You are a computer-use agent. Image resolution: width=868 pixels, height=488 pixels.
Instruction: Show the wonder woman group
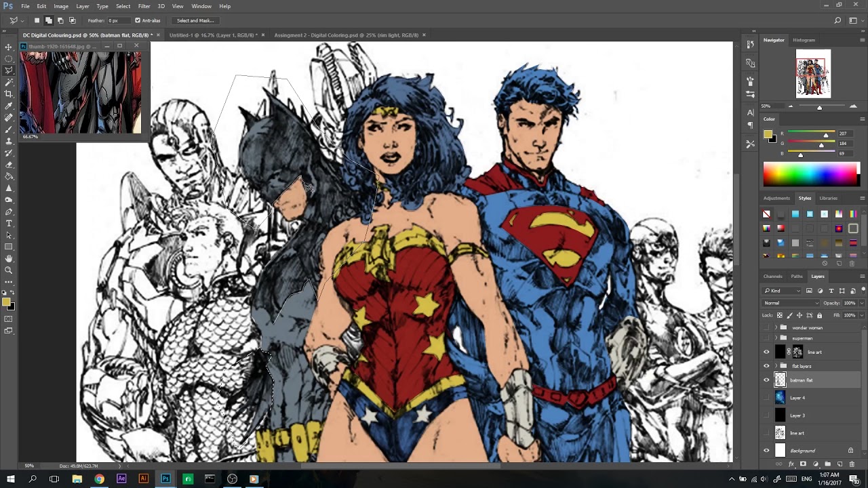click(766, 327)
